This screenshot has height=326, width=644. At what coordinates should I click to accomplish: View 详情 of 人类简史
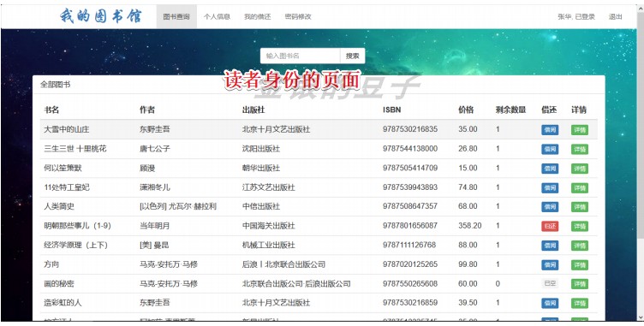tap(579, 206)
